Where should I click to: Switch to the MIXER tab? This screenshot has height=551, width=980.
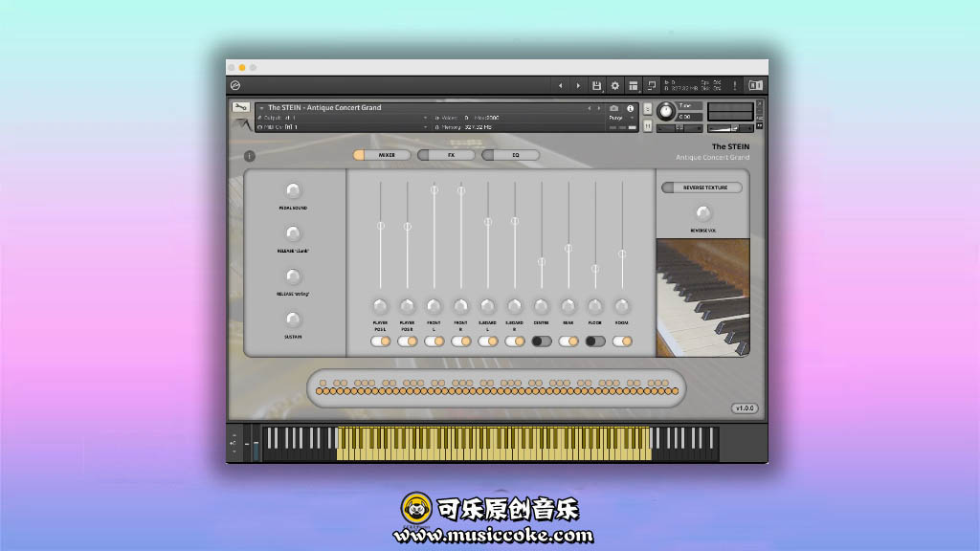point(382,155)
